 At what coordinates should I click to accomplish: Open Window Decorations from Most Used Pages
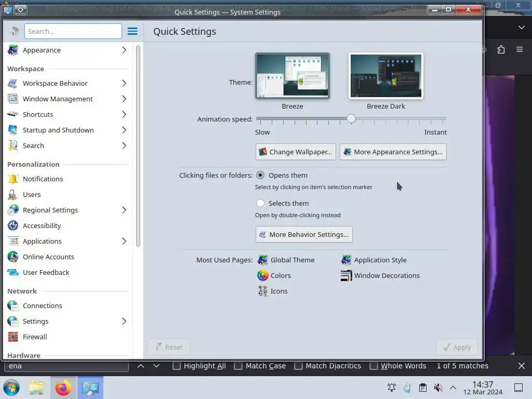[x=380, y=275]
